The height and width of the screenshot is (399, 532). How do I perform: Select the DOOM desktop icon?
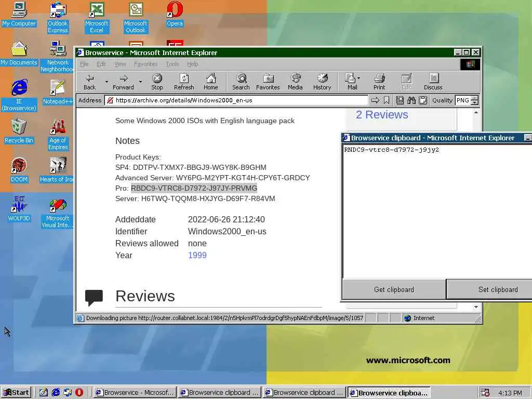coord(19,170)
